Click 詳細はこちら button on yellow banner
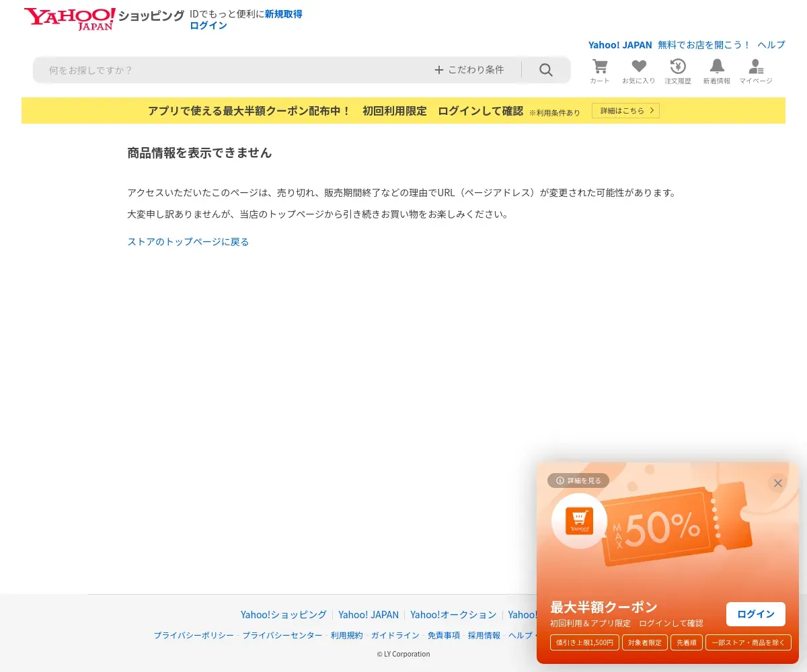The height and width of the screenshot is (672, 807). [625, 110]
